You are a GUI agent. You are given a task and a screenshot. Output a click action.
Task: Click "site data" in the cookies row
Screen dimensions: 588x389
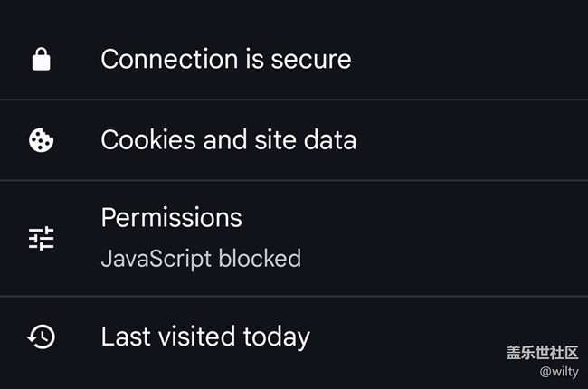tap(305, 140)
